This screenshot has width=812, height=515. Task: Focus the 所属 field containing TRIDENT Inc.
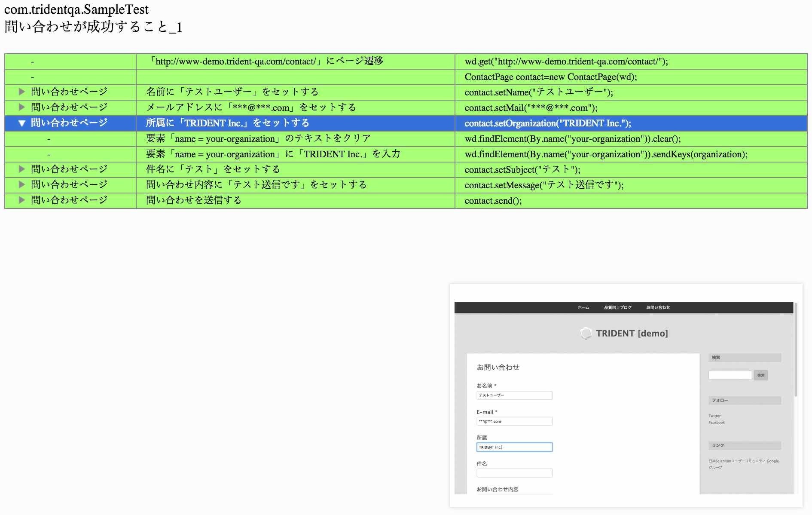[514, 447]
